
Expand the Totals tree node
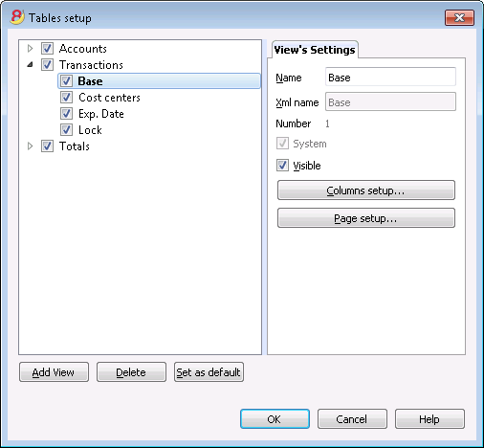click(x=31, y=146)
